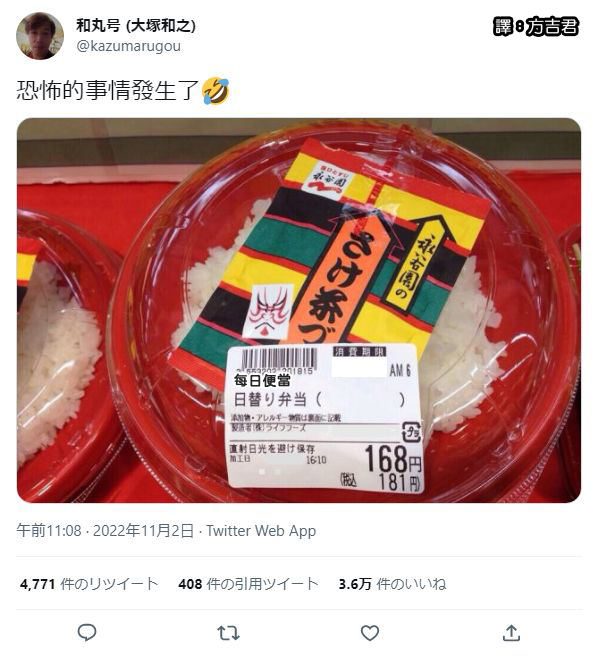Open the tweet timestamp 午前11:08 2022年11月2日
The width and height of the screenshot is (598, 656).
point(105,530)
